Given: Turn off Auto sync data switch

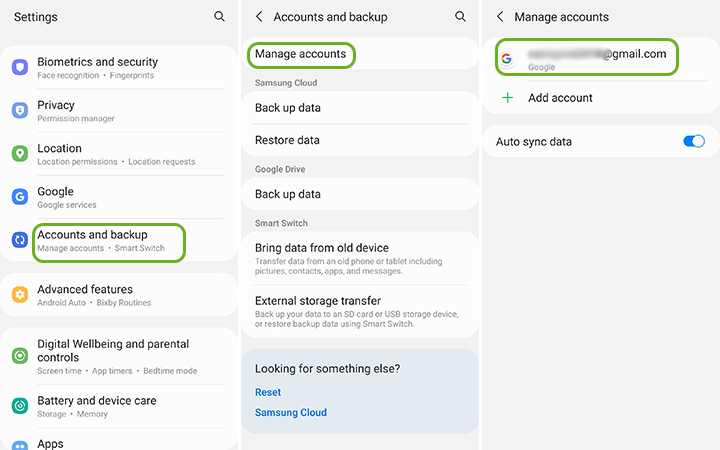Looking at the screenshot, I should [694, 142].
